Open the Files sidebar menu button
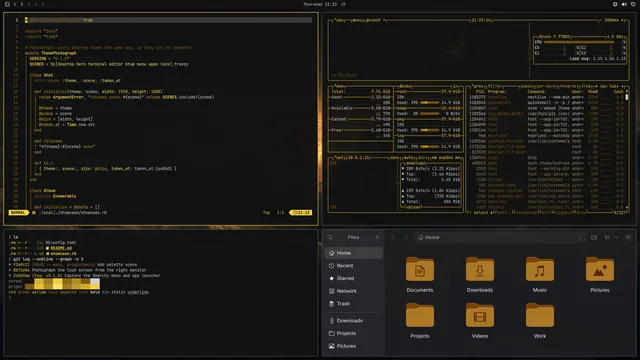640x360 pixels. [x=377, y=237]
